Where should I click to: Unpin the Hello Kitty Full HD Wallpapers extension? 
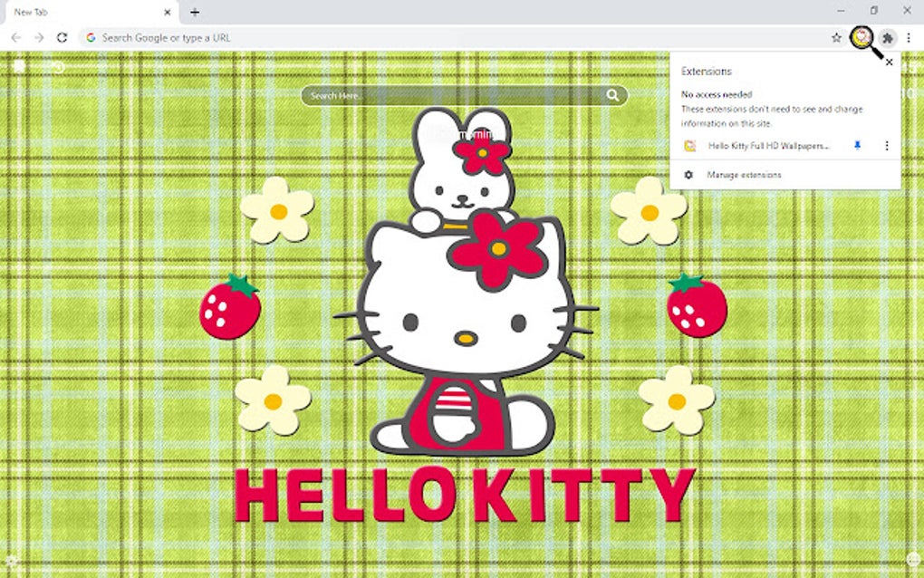tap(857, 145)
